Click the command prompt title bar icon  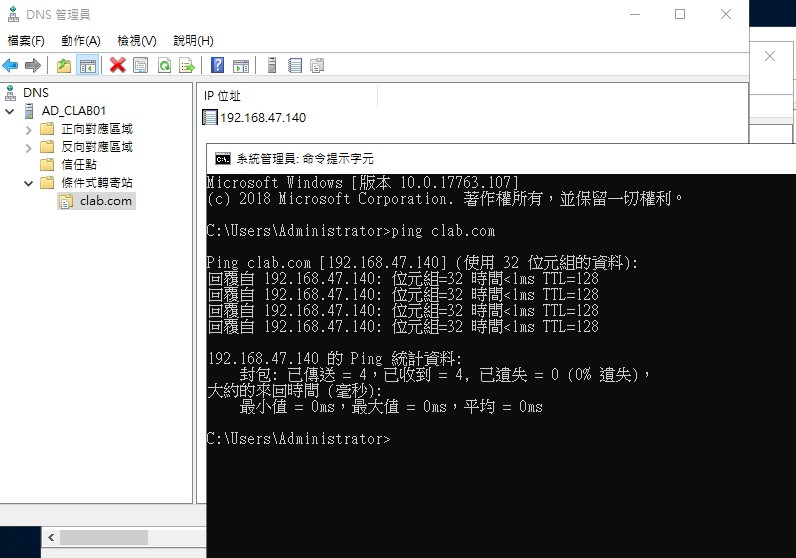(222, 159)
